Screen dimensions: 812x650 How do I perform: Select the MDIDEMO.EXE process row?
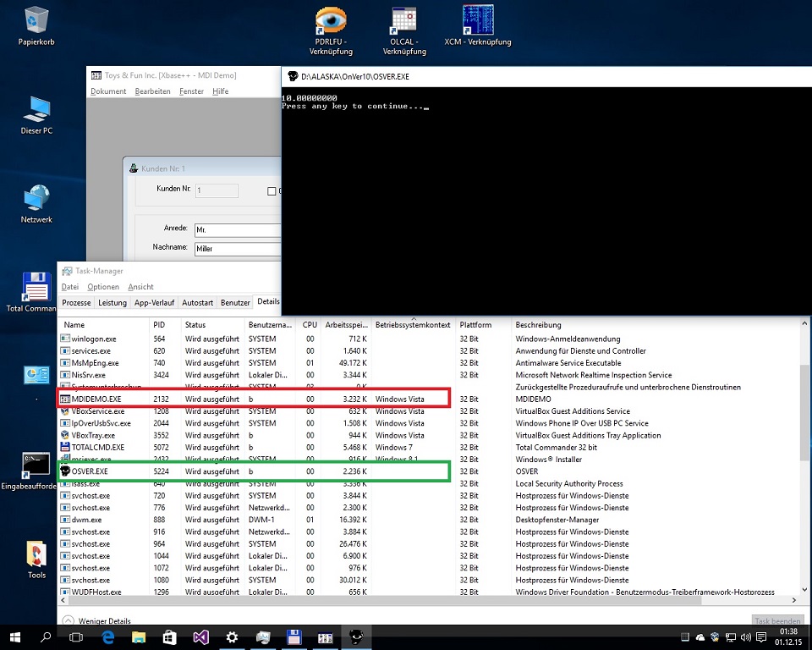[430, 399]
